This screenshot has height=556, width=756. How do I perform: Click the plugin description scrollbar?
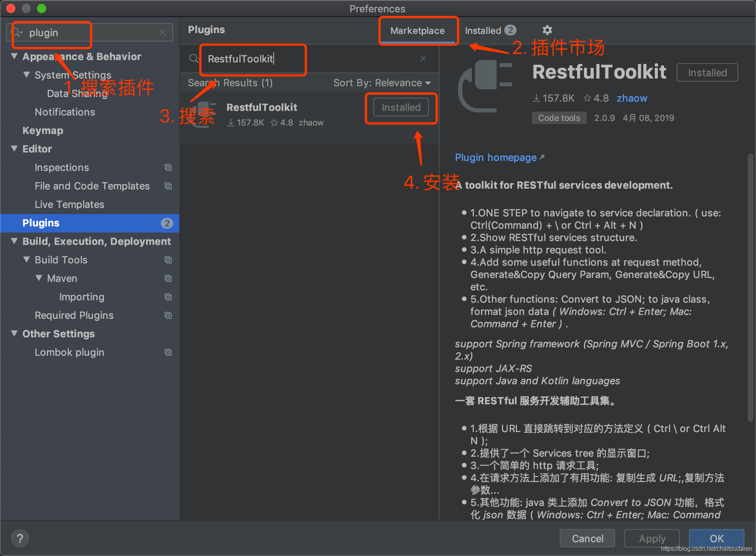pyautogui.click(x=750, y=287)
